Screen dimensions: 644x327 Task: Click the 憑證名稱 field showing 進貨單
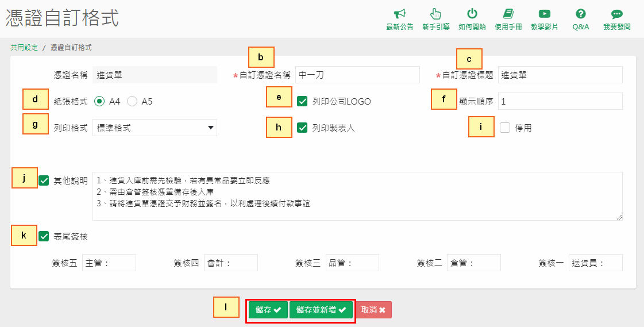[155, 75]
